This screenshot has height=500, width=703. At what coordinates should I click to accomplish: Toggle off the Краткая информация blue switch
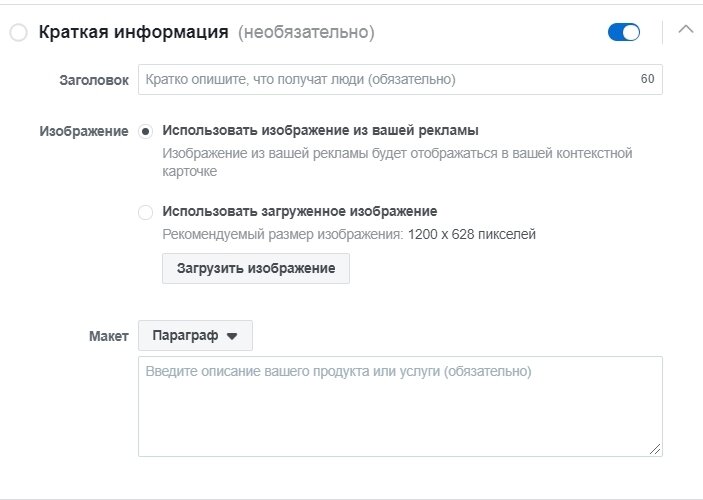(624, 32)
